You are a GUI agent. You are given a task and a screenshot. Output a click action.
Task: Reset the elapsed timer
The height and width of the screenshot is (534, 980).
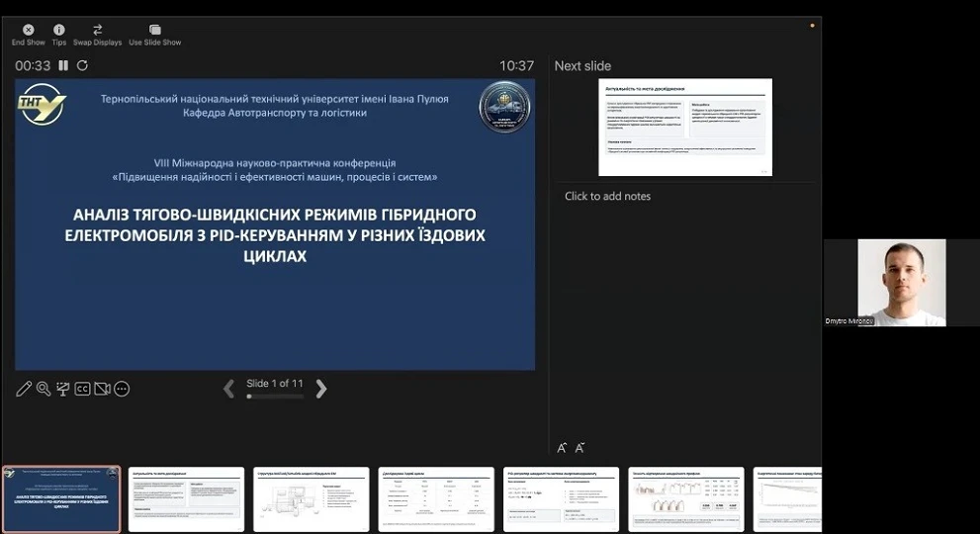[82, 66]
